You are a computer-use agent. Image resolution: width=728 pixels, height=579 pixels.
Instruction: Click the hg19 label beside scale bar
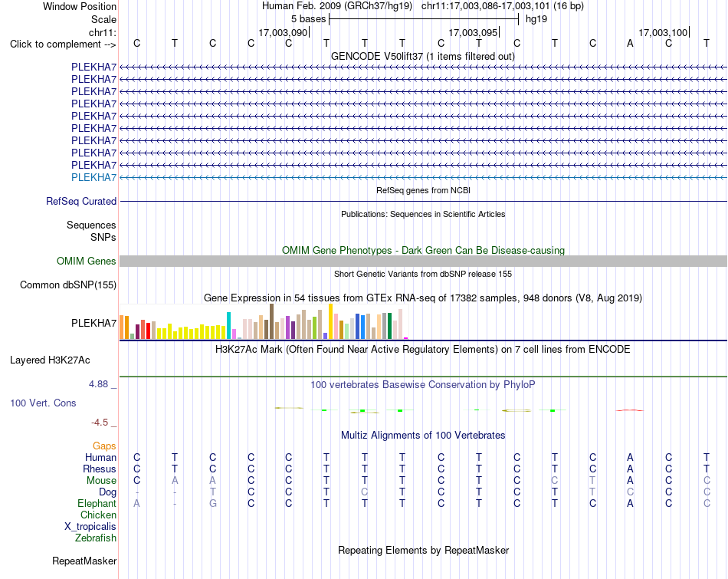pos(536,19)
